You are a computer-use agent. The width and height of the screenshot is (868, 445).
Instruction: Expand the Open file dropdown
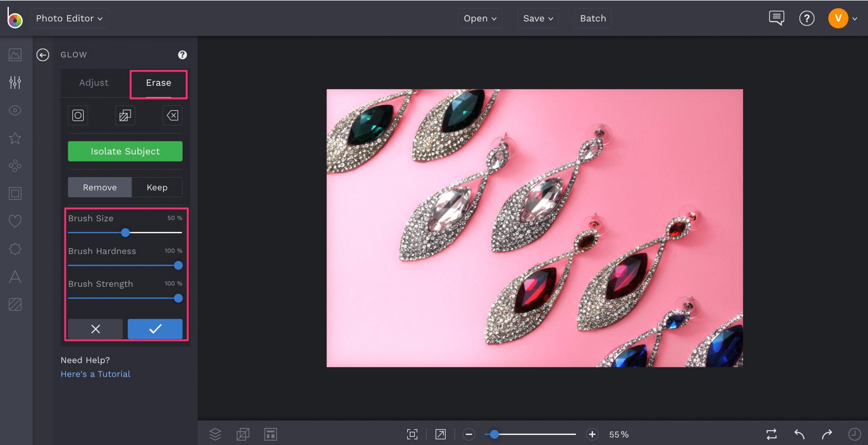click(480, 18)
